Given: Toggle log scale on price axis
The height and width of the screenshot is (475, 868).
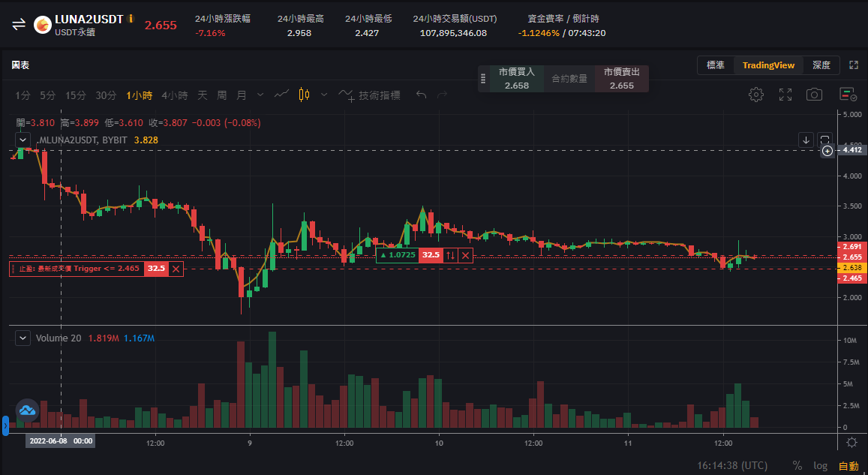Looking at the screenshot, I should point(821,465).
